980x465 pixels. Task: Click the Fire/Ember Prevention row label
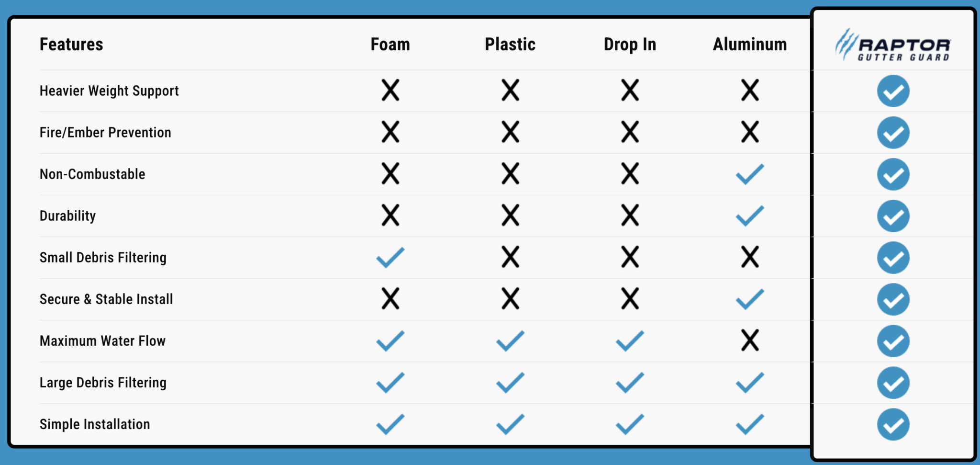pyautogui.click(x=105, y=132)
